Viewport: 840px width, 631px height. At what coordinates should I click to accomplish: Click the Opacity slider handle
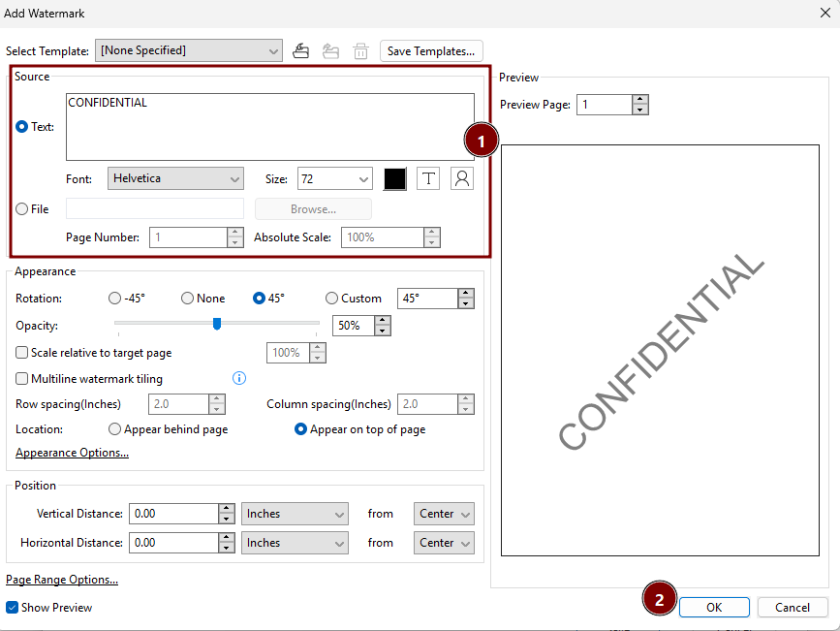coord(217,324)
